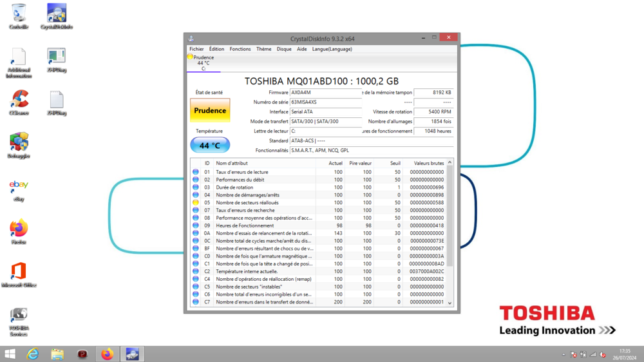Click Internet Explorer in the taskbar

(x=33, y=354)
